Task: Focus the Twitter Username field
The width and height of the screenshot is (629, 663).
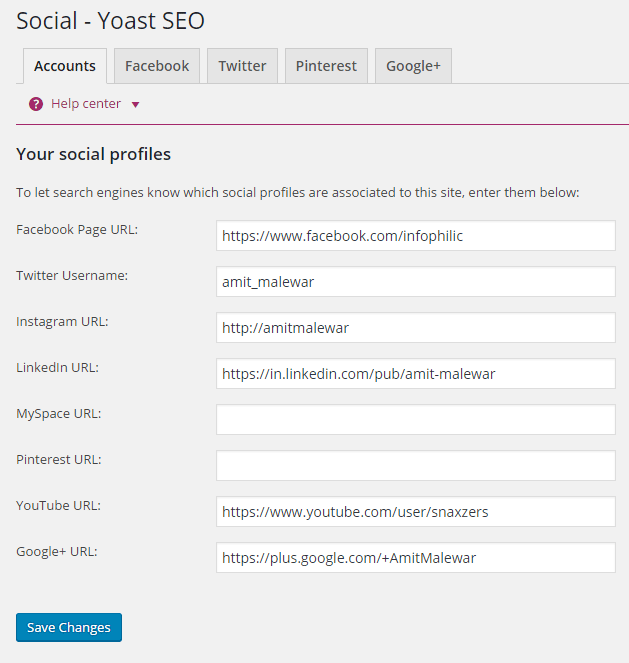Action: click(416, 282)
